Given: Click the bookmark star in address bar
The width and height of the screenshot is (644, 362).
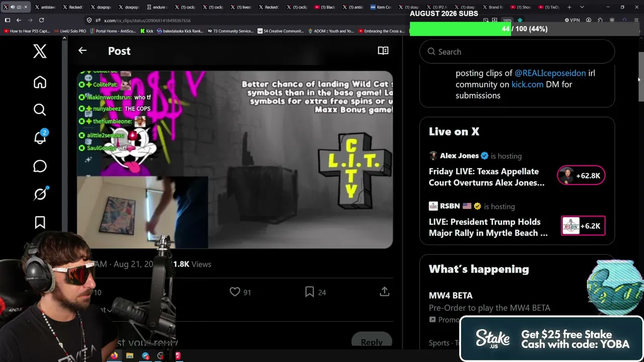Looking at the screenshot, I should click(520, 20).
